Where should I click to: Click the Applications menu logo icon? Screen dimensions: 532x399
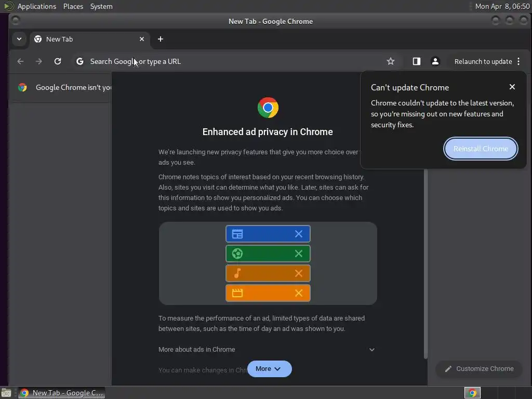tap(9, 6)
